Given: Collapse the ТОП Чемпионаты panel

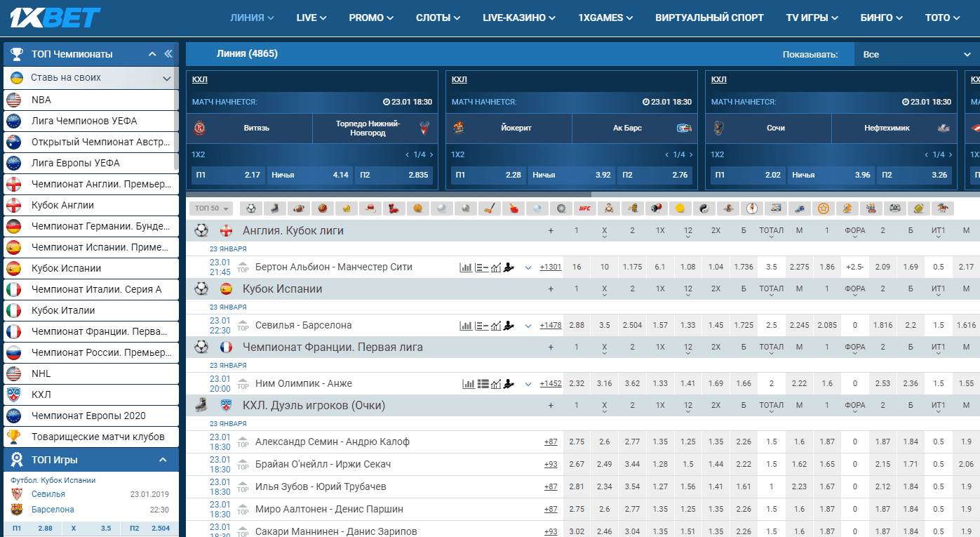Looking at the screenshot, I should 152,54.
